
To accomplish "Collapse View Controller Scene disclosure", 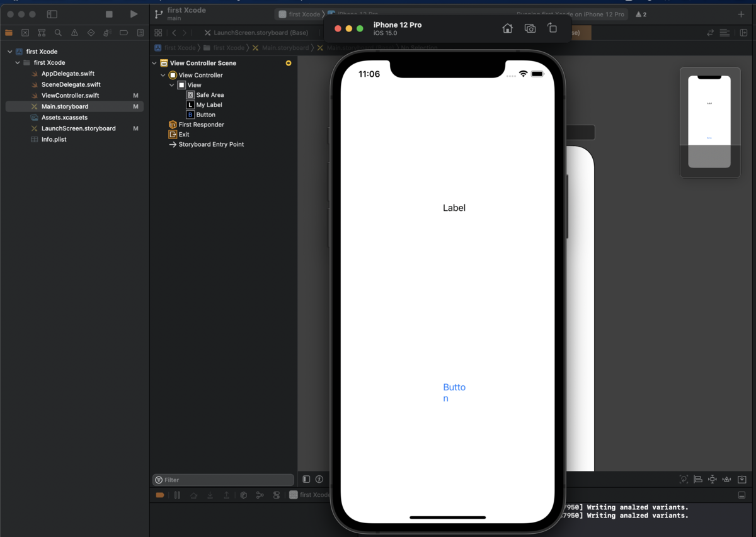I will (x=154, y=63).
